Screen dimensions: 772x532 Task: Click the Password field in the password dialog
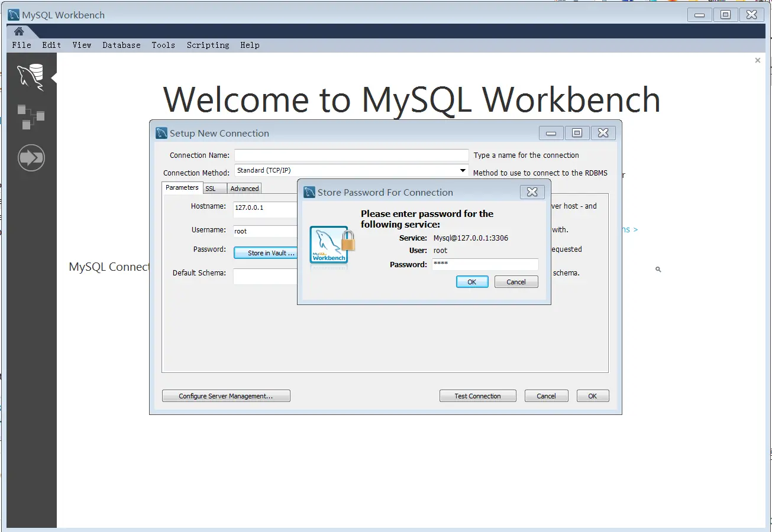click(x=485, y=264)
